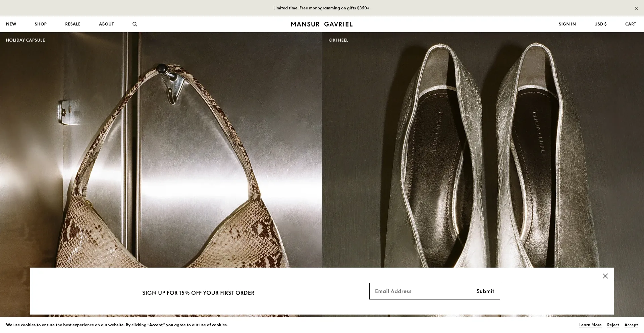Click the HOLIDAY CAPSULE label
This screenshot has width=644, height=333.
coord(25,40)
